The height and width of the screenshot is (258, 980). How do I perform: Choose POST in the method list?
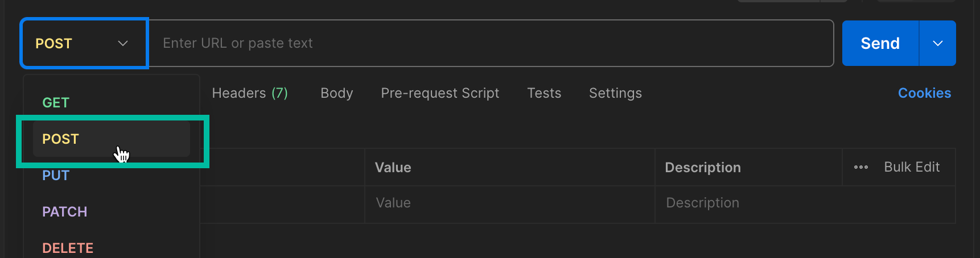112,139
